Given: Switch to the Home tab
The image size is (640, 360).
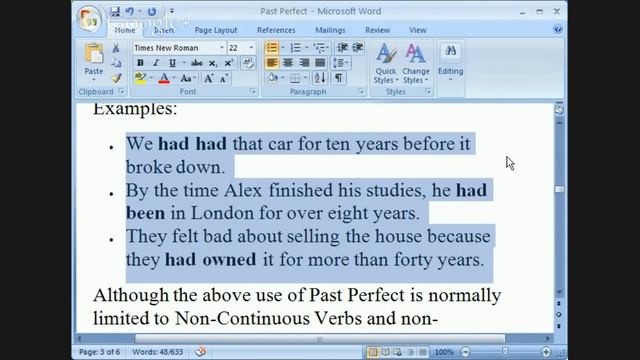Looking at the screenshot, I should (125, 30).
